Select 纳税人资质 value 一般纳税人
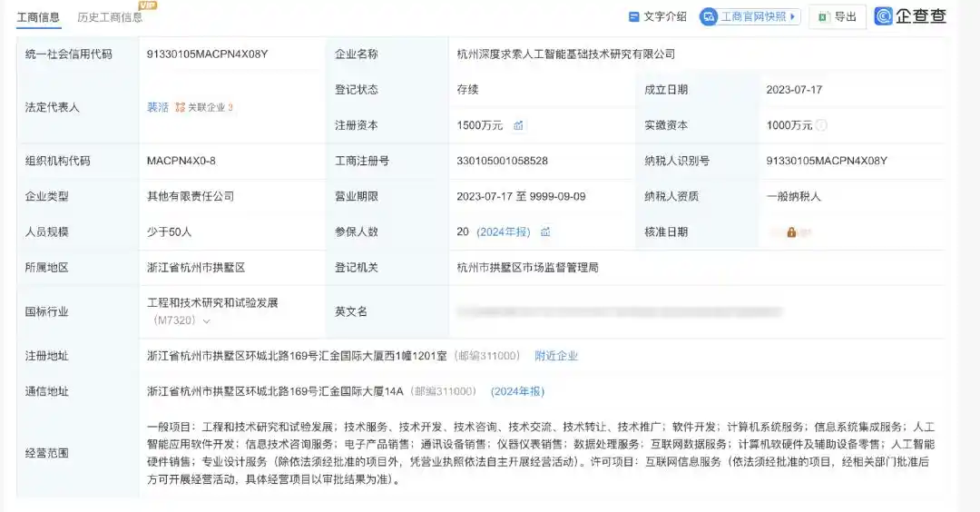Screen dimensions: 980x512 coord(794,197)
